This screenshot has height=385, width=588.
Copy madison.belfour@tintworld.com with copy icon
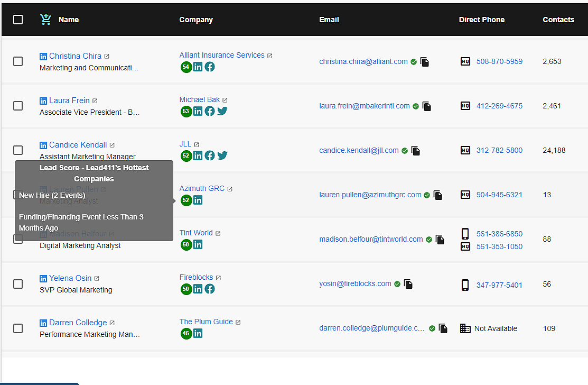[x=440, y=240]
